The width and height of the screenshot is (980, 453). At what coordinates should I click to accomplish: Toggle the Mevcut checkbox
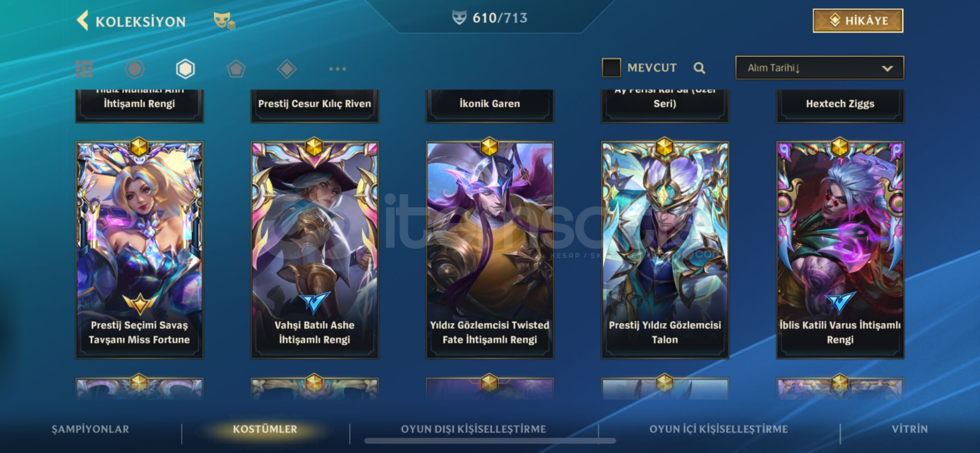tap(611, 67)
